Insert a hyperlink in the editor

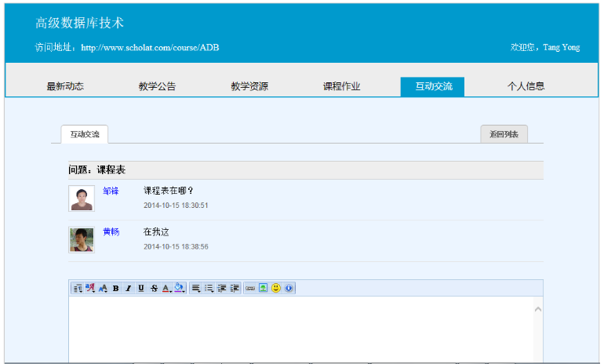[250, 289]
